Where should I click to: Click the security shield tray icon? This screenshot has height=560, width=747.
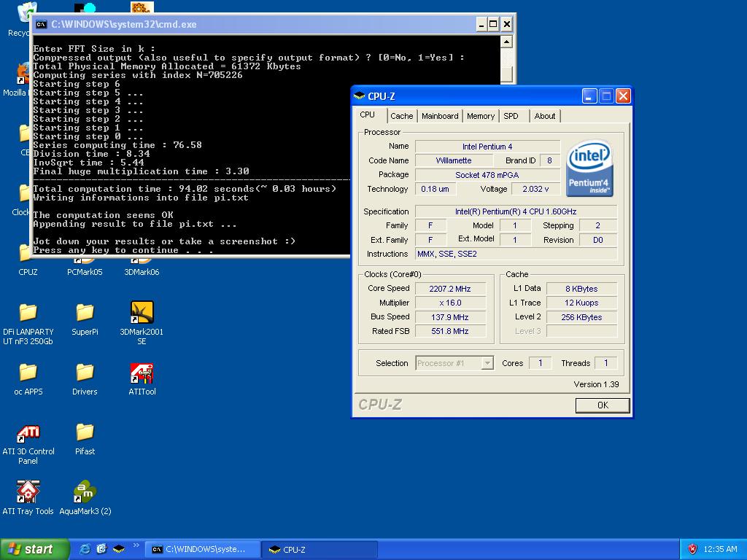(692, 549)
